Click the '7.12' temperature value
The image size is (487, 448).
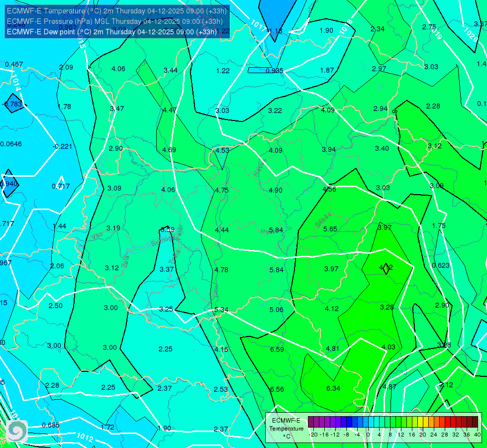point(446,385)
